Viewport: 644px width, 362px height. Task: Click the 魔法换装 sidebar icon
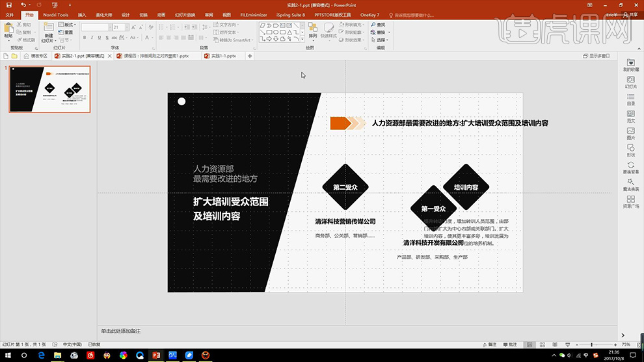click(x=630, y=185)
